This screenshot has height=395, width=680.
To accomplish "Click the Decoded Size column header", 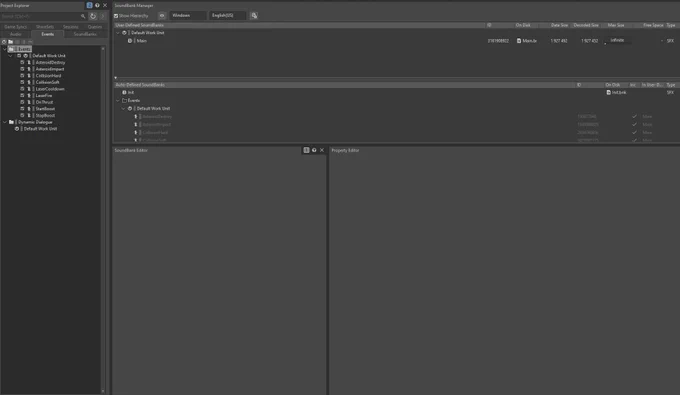I will (586, 25).
